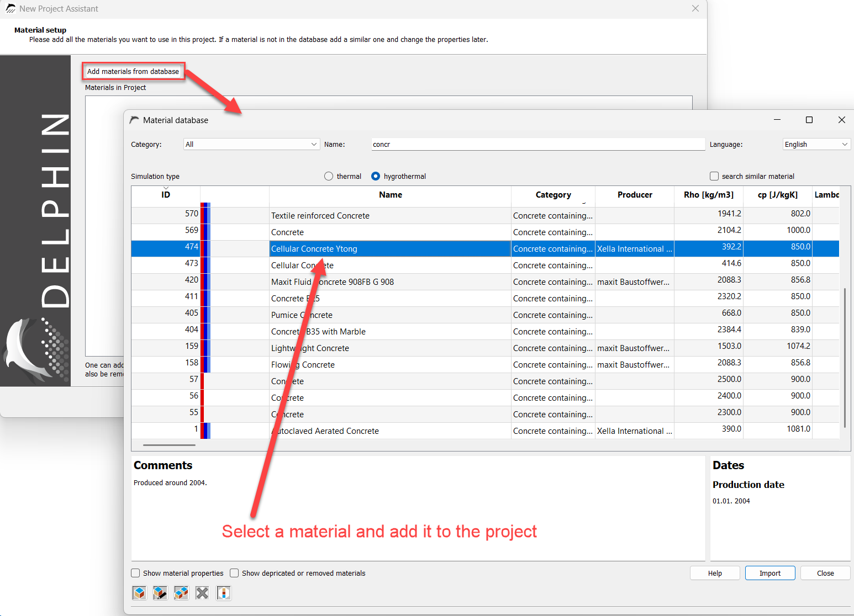
Task: Sort the table by the Name column header
Action: [x=391, y=195]
